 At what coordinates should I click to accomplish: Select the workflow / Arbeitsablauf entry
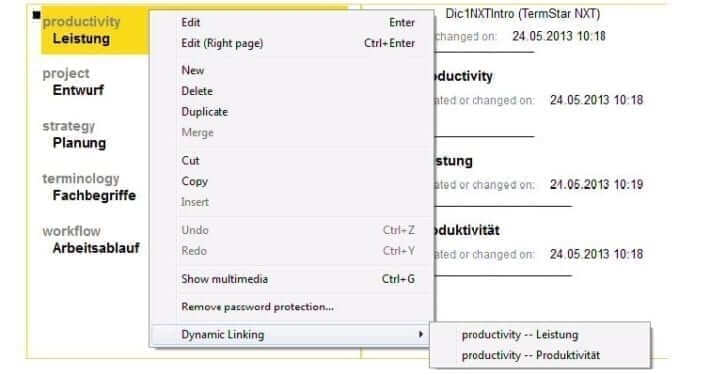click(x=91, y=240)
